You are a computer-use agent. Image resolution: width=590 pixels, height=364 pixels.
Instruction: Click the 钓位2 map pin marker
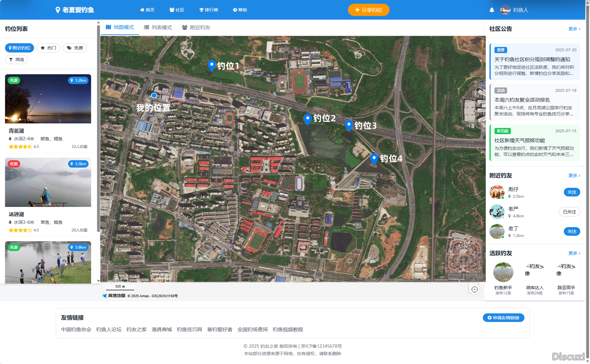(307, 119)
